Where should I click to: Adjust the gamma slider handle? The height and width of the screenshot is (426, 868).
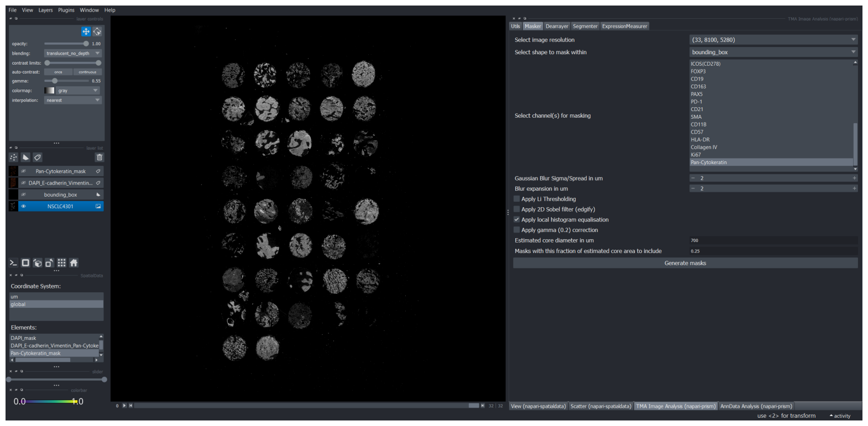(x=55, y=81)
